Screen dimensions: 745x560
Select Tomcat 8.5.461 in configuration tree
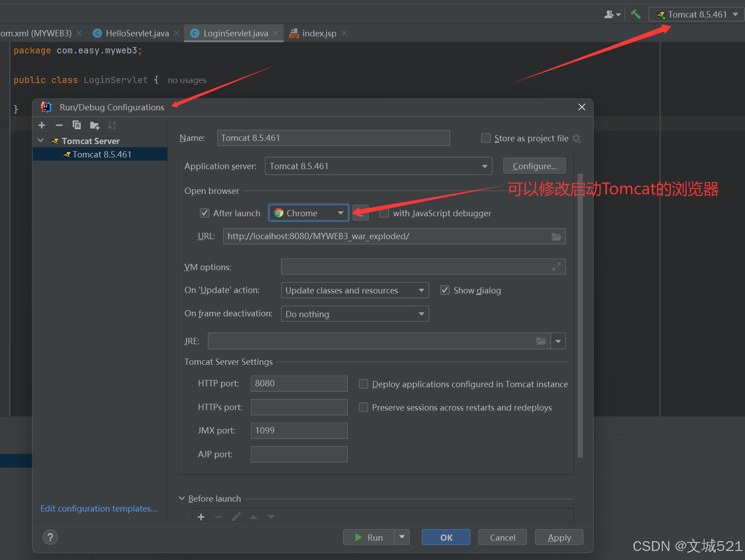tap(100, 154)
